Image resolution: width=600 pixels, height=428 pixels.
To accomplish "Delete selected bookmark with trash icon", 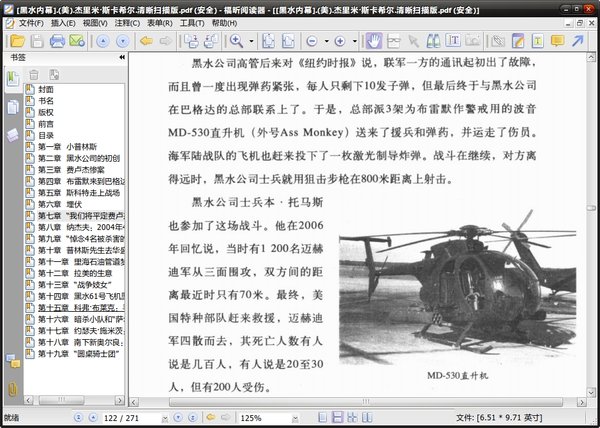I will (x=34, y=74).
